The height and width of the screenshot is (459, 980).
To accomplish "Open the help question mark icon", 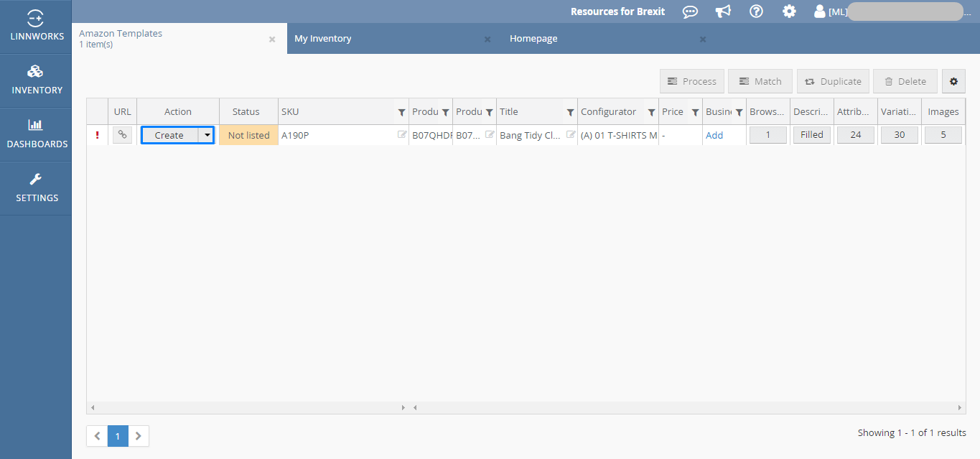I will [x=756, y=11].
